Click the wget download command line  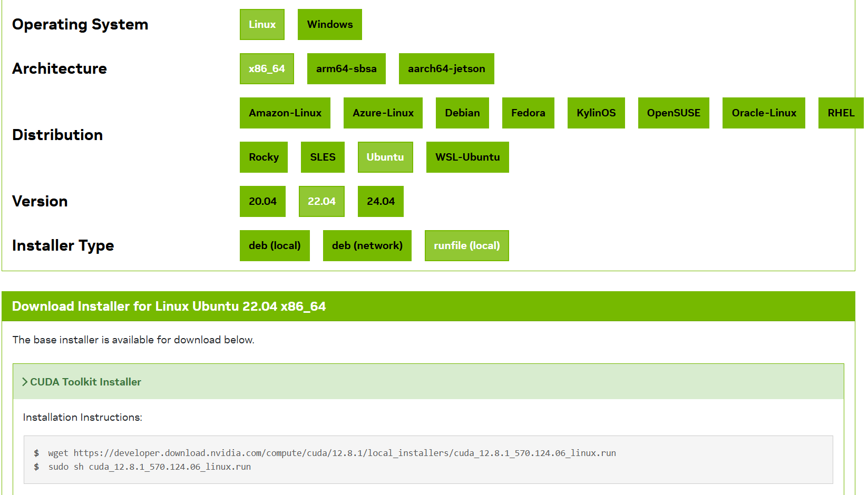tap(332, 453)
